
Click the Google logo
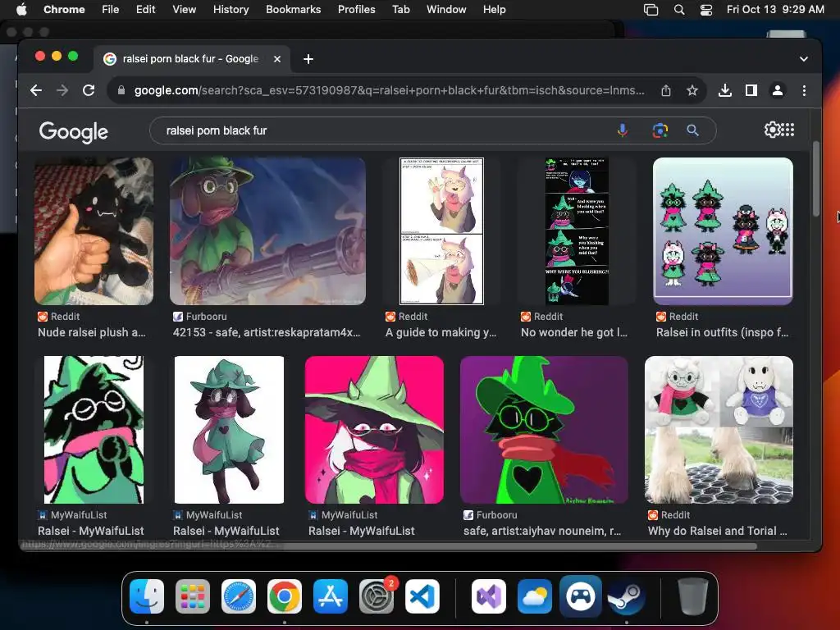[73, 132]
